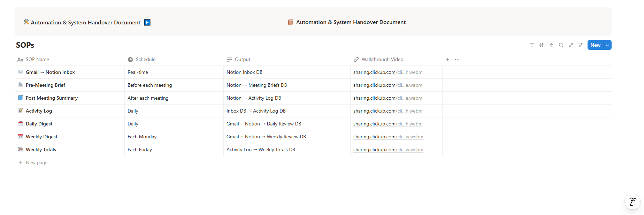The width and height of the screenshot is (644, 215).
Task: Open the Walkthrough Video column header
Action: pyautogui.click(x=396, y=60)
